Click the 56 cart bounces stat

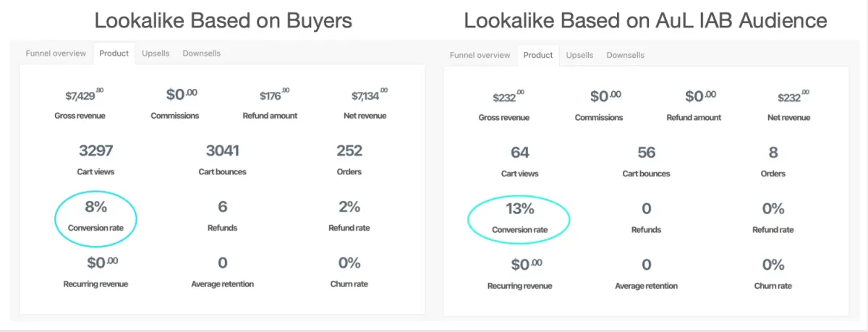tap(646, 153)
